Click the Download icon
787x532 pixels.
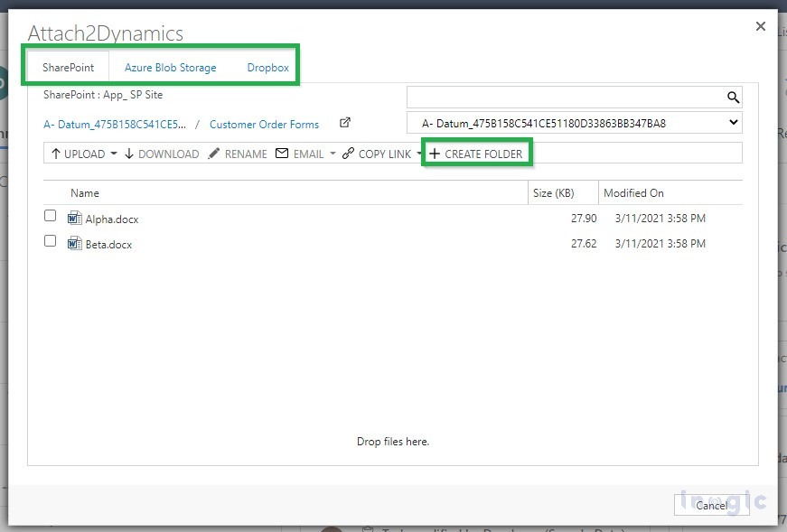pos(128,154)
